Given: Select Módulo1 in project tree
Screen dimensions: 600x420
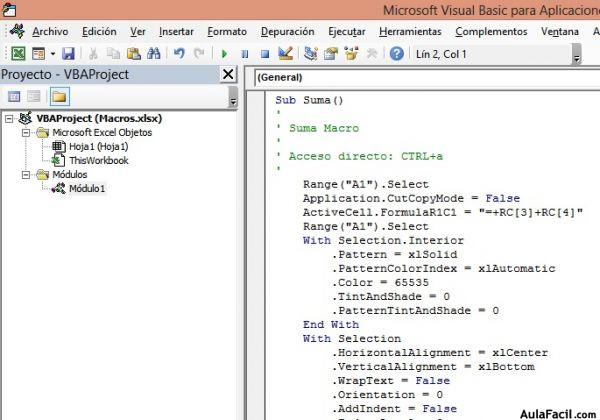Looking at the screenshot, I should click(87, 189).
